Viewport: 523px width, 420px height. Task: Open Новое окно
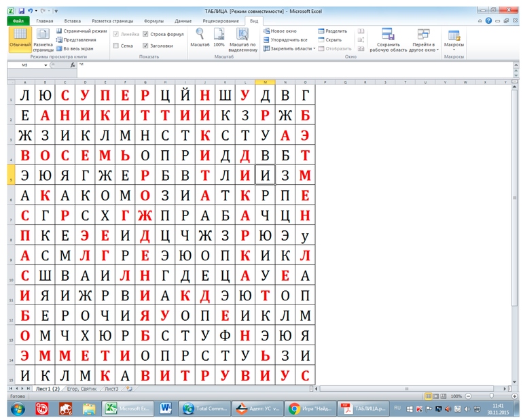click(283, 31)
